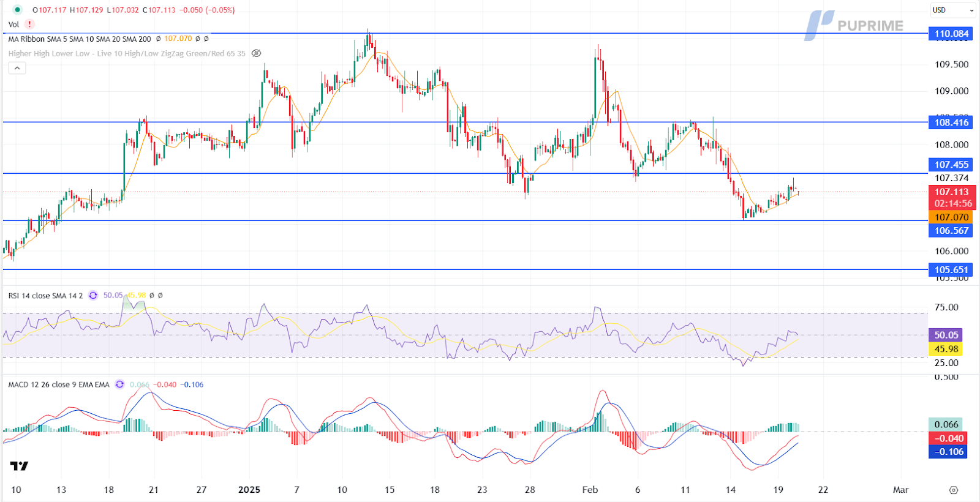980x502 pixels.
Task: Click the MACD histogram label 0.066
Action: (x=946, y=424)
